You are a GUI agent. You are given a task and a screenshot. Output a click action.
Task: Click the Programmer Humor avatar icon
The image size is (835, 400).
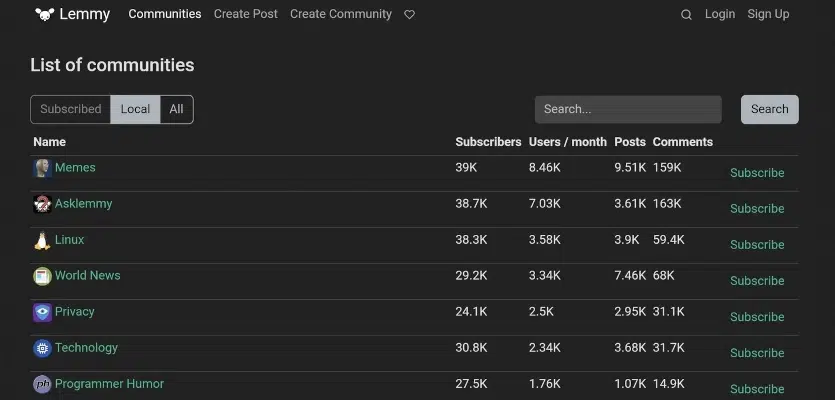pyautogui.click(x=42, y=384)
